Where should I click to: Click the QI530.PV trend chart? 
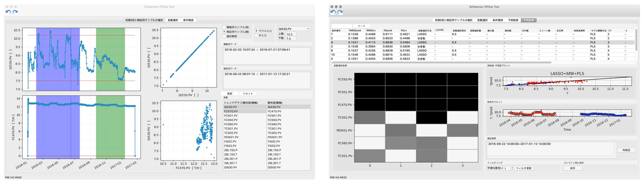(x=81, y=59)
